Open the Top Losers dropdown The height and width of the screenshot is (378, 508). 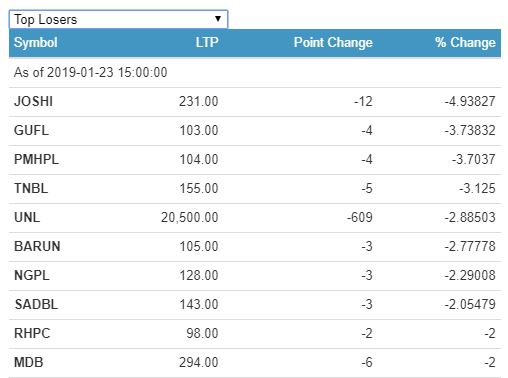click(118, 19)
